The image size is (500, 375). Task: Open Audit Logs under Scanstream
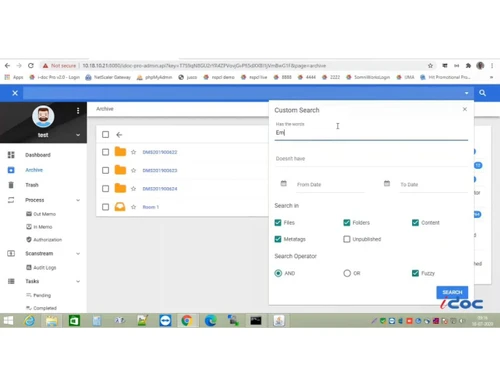tap(45, 268)
